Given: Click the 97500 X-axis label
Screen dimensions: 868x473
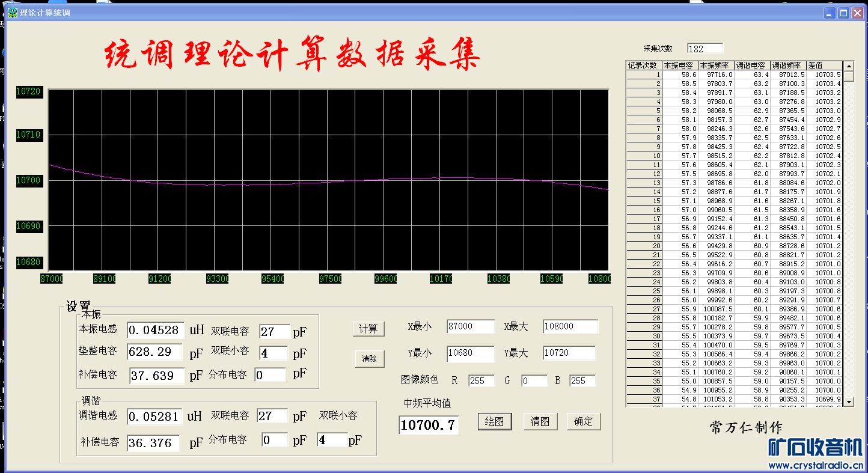Looking at the screenshot, I should click(331, 279).
